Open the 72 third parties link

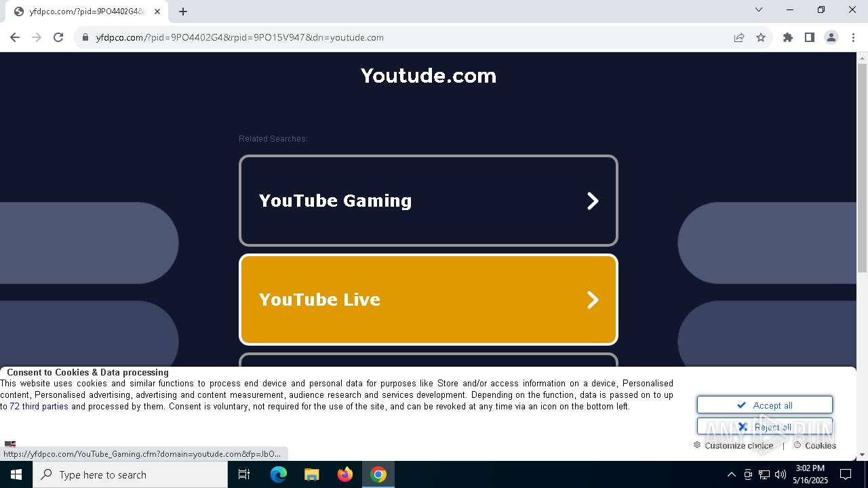coord(39,407)
